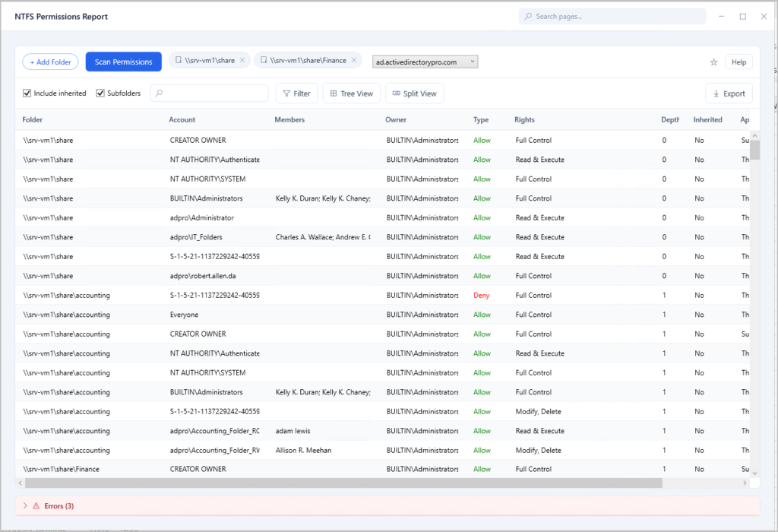The height and width of the screenshot is (532, 778).
Task: Select the Everyone account cell
Action: click(x=184, y=315)
